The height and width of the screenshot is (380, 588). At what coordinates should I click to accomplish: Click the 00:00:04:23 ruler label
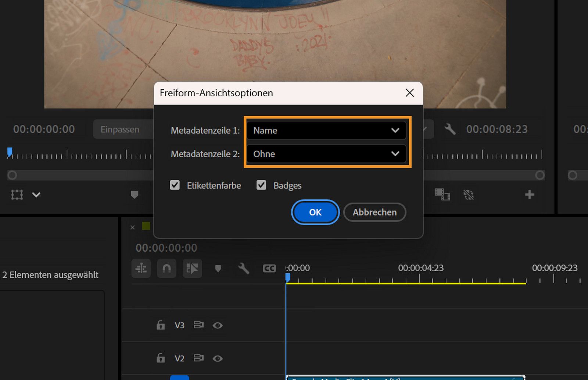(421, 268)
